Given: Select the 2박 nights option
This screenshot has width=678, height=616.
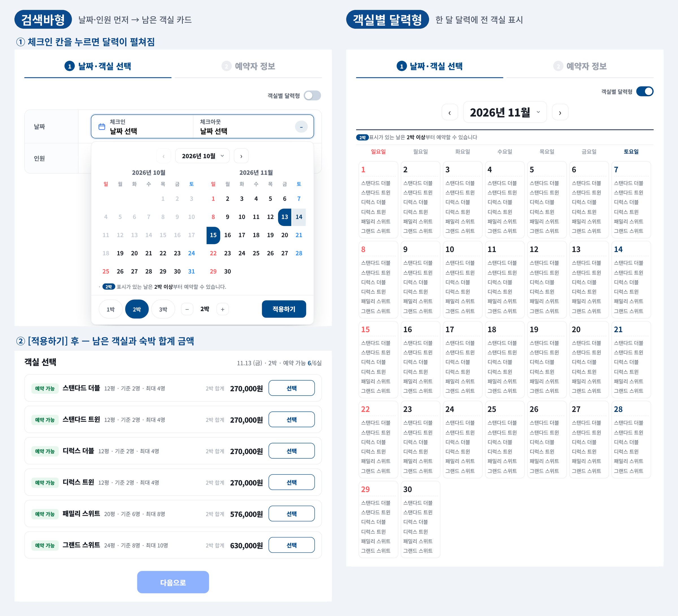Looking at the screenshot, I should [137, 309].
